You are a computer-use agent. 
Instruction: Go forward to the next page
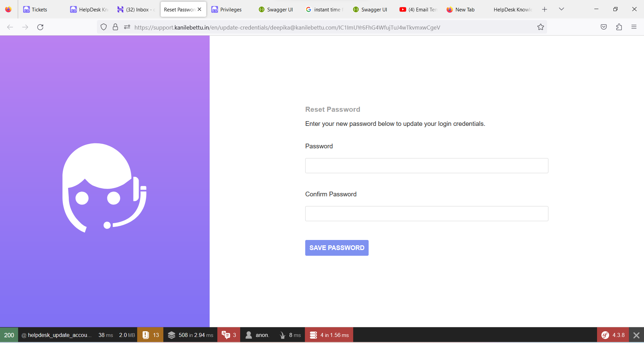(25, 27)
